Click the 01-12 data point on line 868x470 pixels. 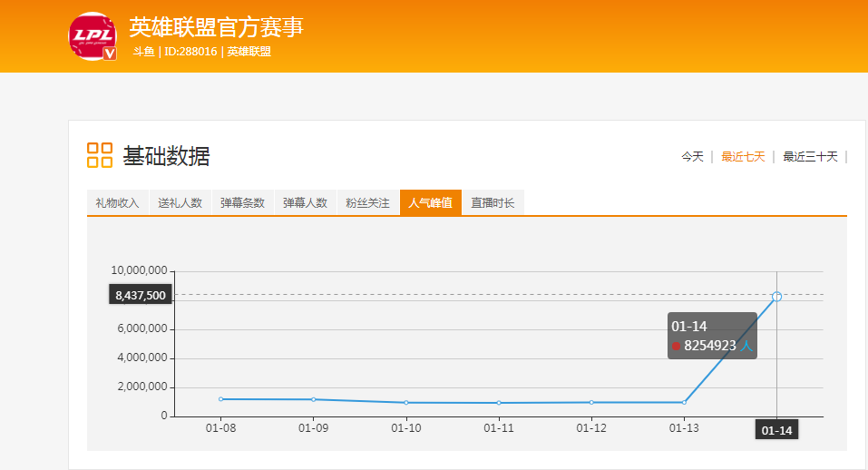pyautogui.click(x=591, y=402)
